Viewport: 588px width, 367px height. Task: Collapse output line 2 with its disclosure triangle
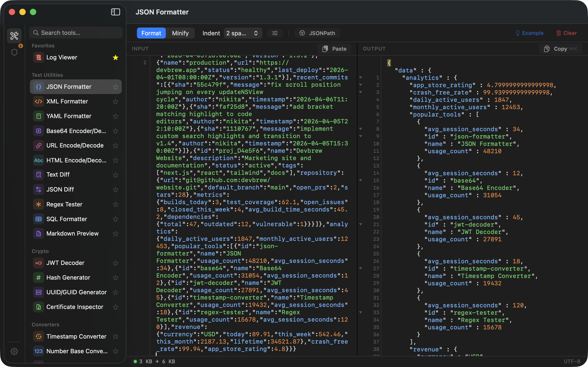pos(361,85)
